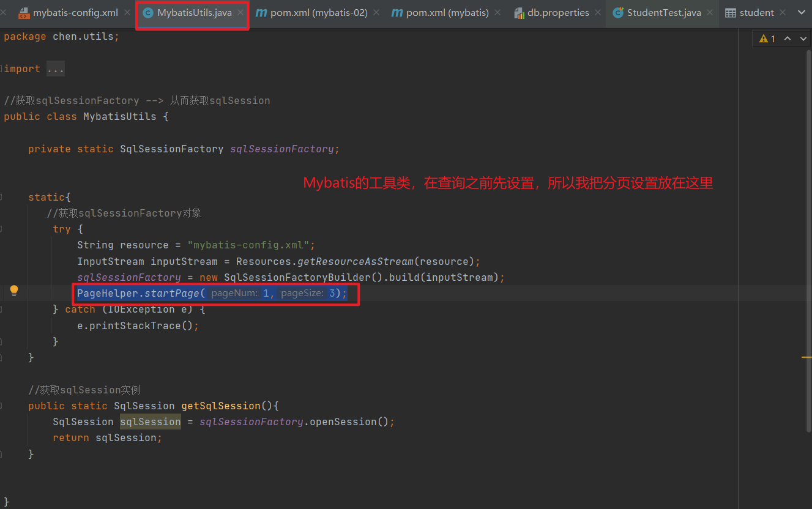Click 'getResourceAsStream' method call

click(x=356, y=261)
